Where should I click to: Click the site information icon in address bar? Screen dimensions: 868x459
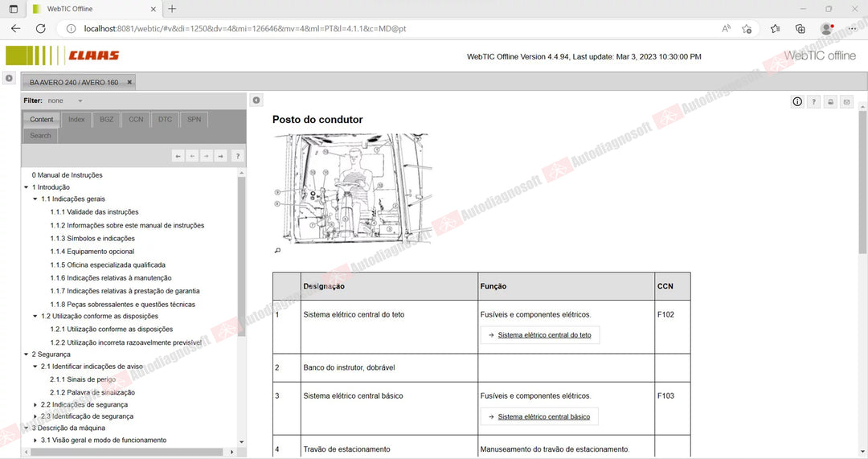(x=71, y=28)
